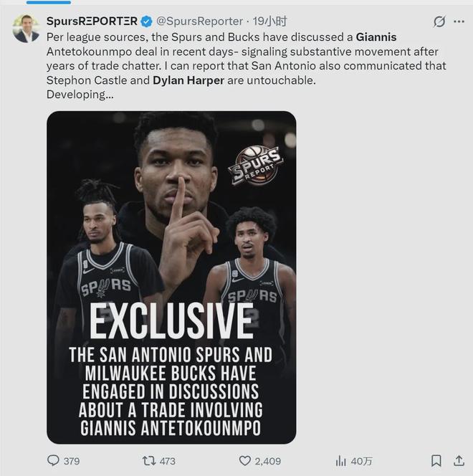473x476 pixels.
Task: Click the 40万 views count
Action: pyautogui.click(x=362, y=461)
